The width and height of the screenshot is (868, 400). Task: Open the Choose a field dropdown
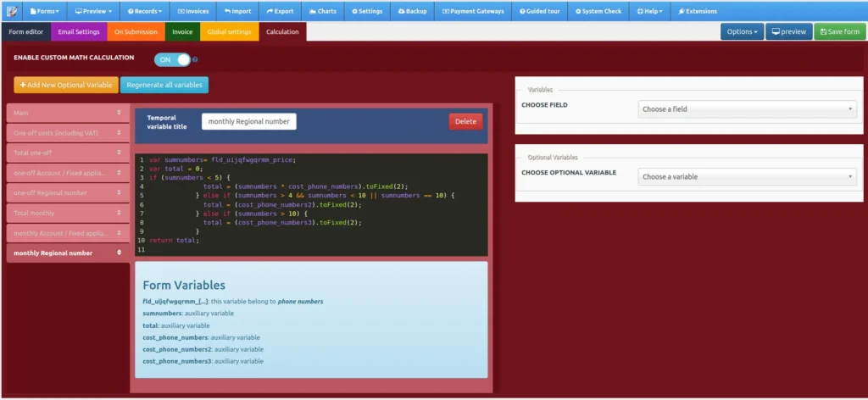tap(748, 109)
